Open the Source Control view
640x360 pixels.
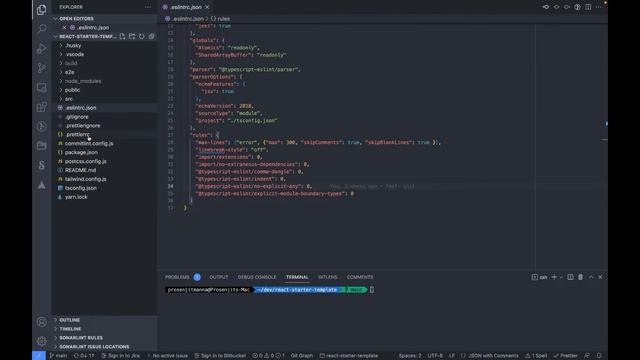coord(42,68)
